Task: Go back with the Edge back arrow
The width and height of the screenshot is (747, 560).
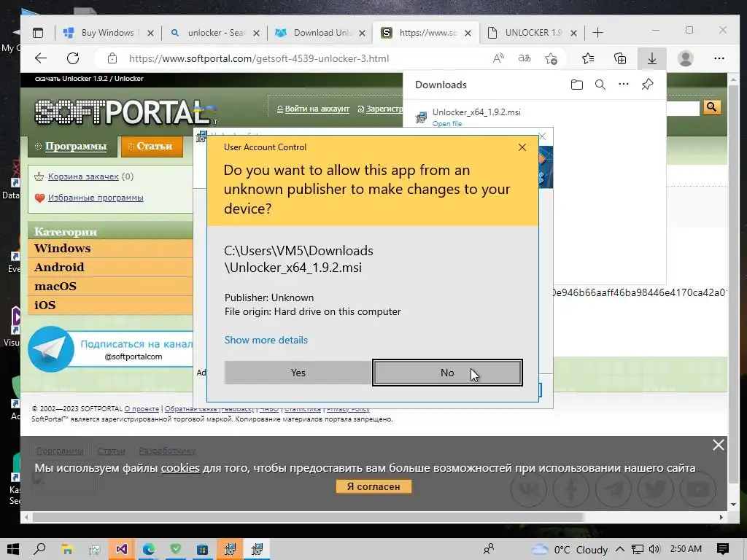Action: point(41,58)
